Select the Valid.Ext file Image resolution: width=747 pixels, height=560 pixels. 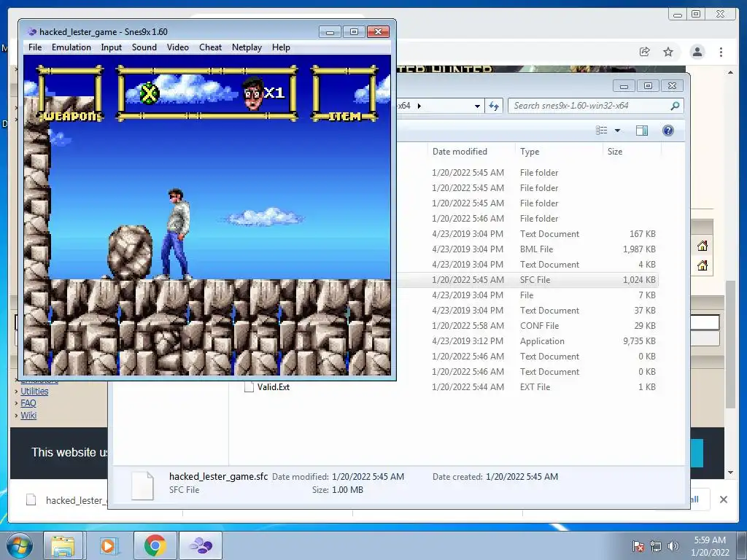point(274,387)
